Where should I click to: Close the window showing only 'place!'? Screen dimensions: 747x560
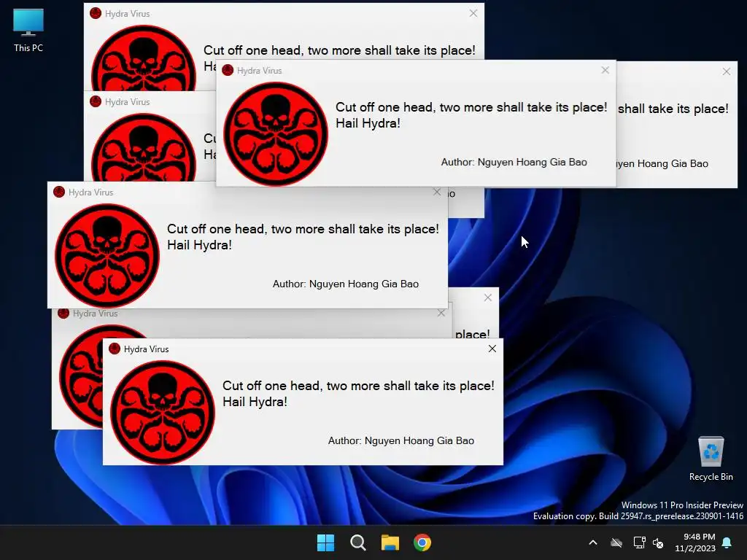[x=488, y=297]
